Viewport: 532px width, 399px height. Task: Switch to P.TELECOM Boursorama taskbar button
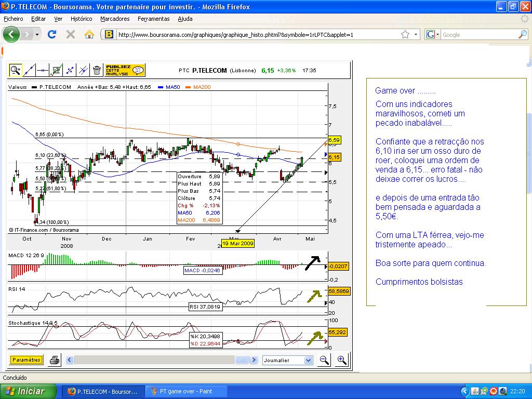(x=103, y=392)
